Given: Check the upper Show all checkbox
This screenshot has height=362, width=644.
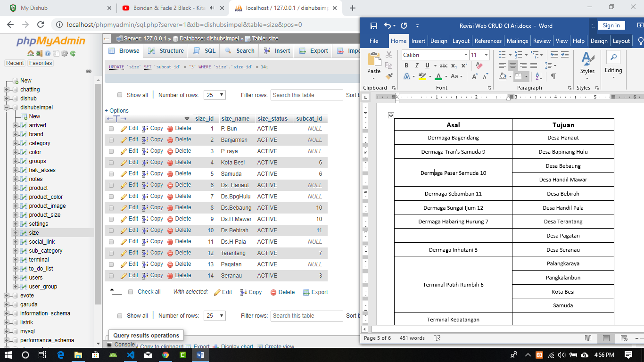Looking at the screenshot, I should pyautogui.click(x=120, y=95).
